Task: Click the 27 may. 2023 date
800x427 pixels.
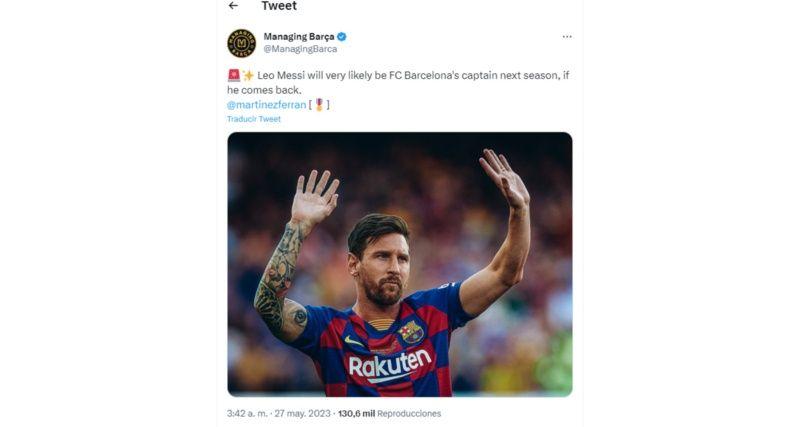Action: (302, 413)
